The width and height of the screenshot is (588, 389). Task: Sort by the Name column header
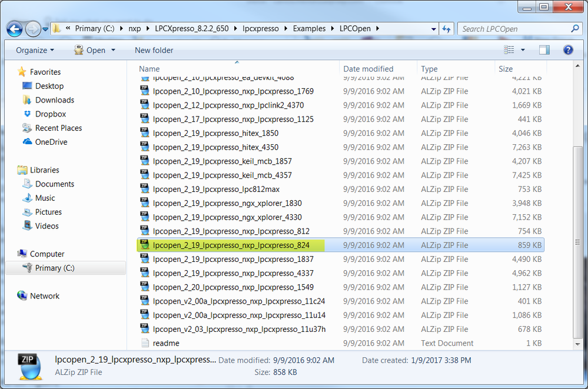point(150,69)
